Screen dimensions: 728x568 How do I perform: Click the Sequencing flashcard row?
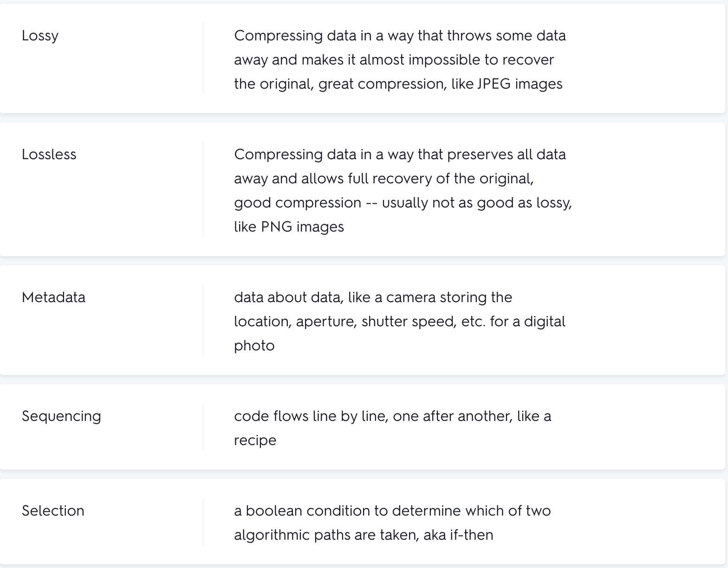coord(362,427)
